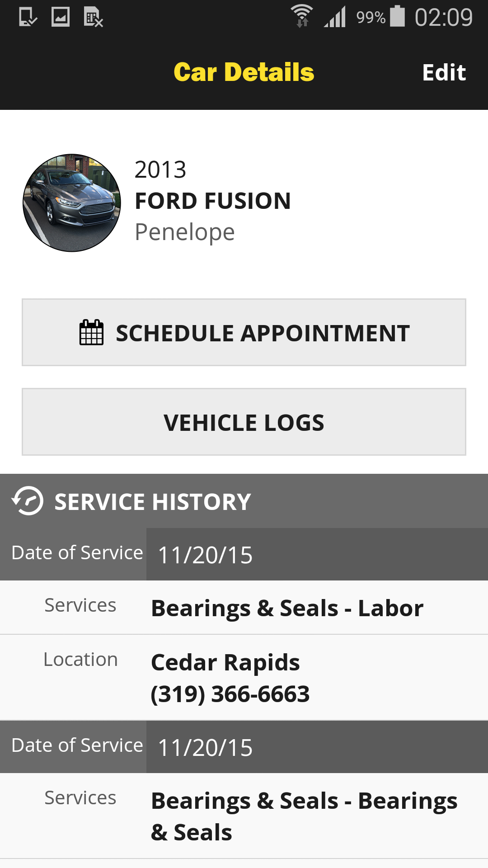This screenshot has height=868, width=488.
Task: Call the Cedar Rapids phone number (319) 366-6663
Action: point(230,694)
